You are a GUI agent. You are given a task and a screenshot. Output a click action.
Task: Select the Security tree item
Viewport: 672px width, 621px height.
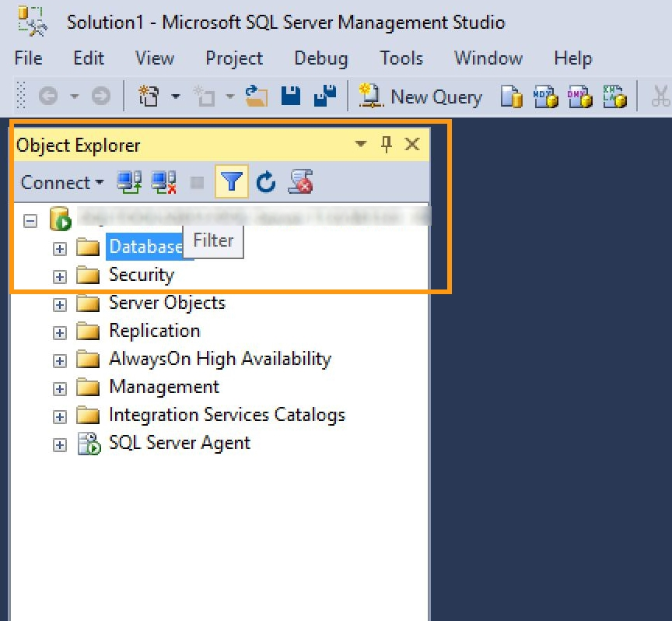point(142,275)
